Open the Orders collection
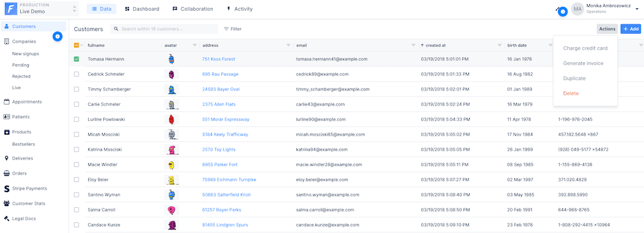 pyautogui.click(x=19, y=173)
